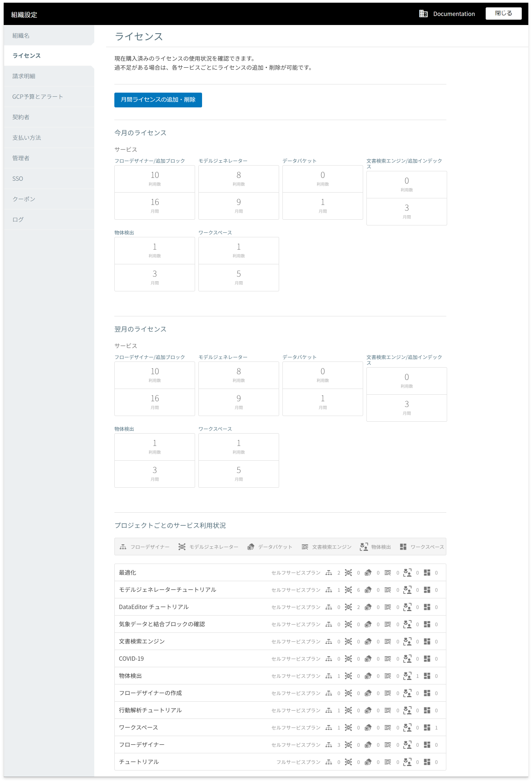532x782 pixels.
Task: Open the Documentation link
Action: pyautogui.click(x=454, y=14)
